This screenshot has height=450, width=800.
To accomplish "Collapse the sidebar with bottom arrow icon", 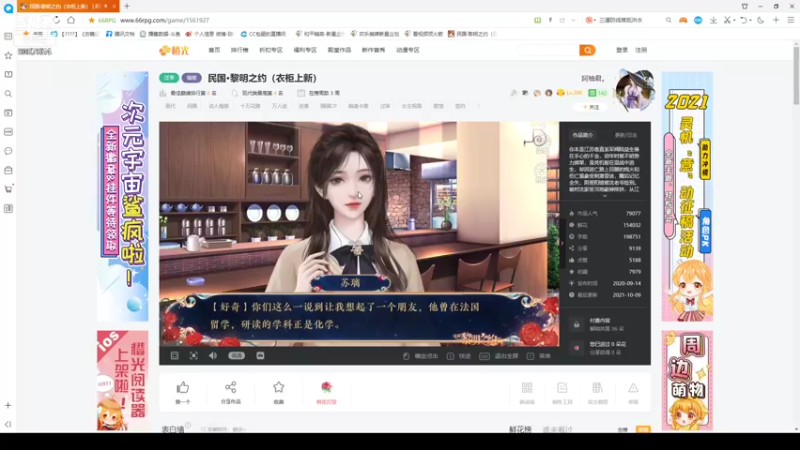I will (x=8, y=424).
